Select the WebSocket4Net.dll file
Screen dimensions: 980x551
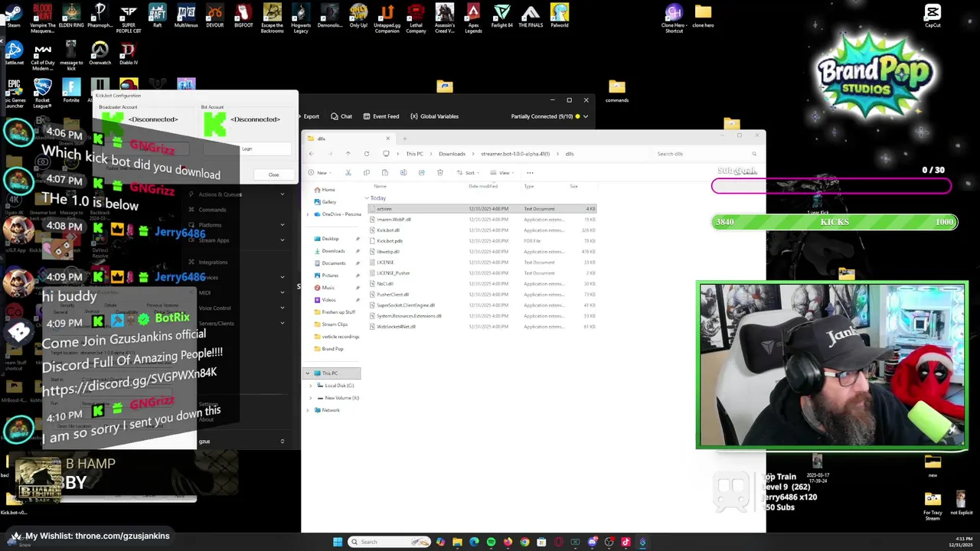482,327
